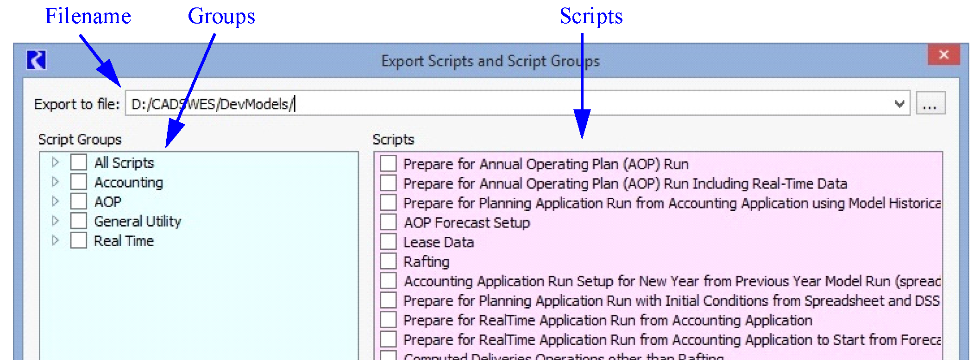Enable the AOP group checkbox
The height and width of the screenshot is (360, 980).
point(79,202)
